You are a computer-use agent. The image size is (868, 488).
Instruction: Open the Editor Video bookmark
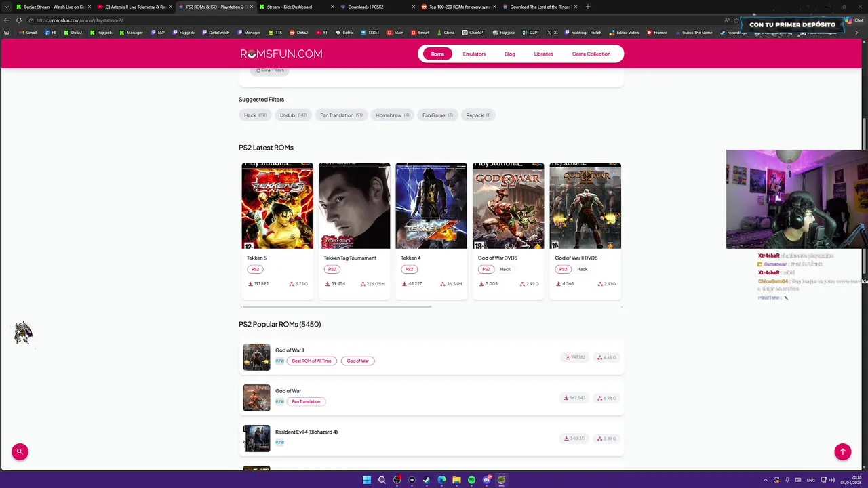point(624,33)
